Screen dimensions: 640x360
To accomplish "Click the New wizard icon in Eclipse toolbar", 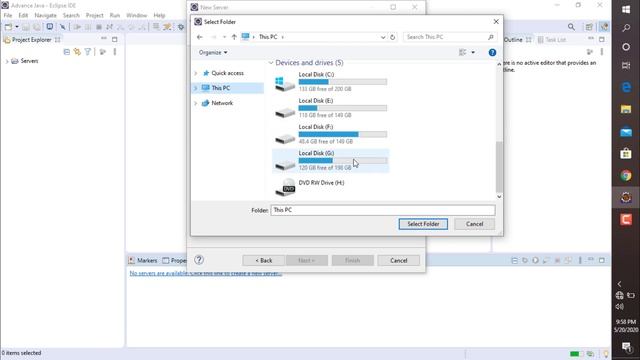I will (8, 27).
